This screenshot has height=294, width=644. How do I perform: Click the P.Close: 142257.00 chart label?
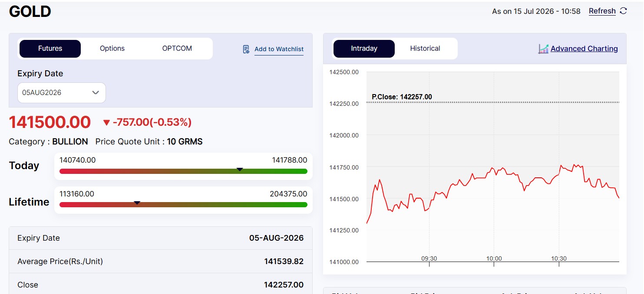tap(402, 97)
